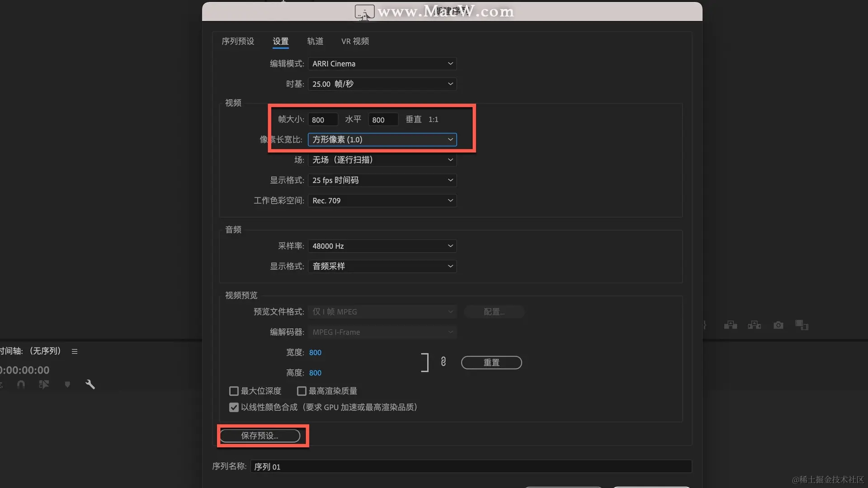Switch to the 轨道 tab
The width and height of the screenshot is (868, 488).
point(315,42)
